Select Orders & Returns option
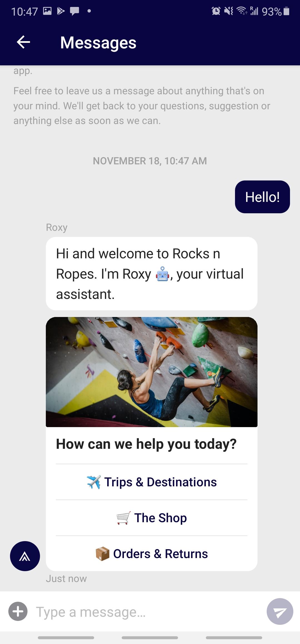Viewport: 300px width, 644px height. [152, 554]
